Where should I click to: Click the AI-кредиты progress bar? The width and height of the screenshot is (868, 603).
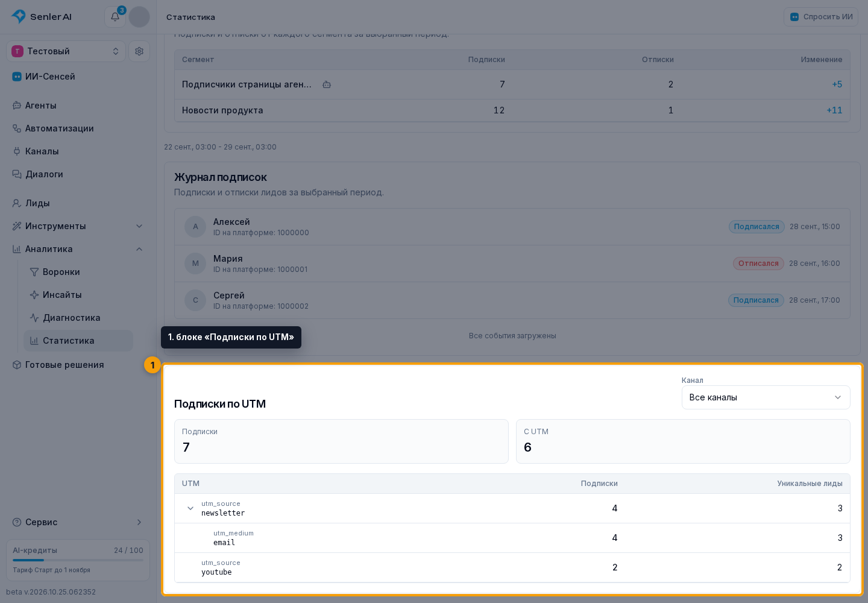(x=78, y=560)
